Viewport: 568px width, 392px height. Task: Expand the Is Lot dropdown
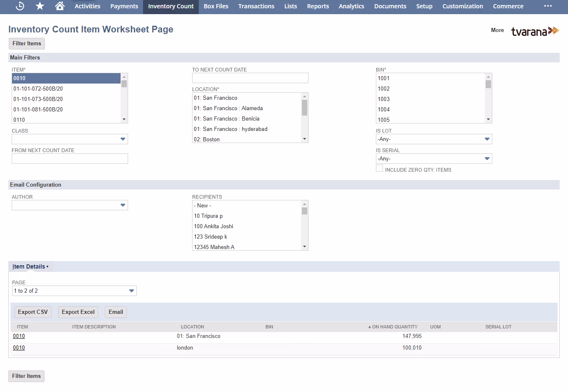pos(487,139)
